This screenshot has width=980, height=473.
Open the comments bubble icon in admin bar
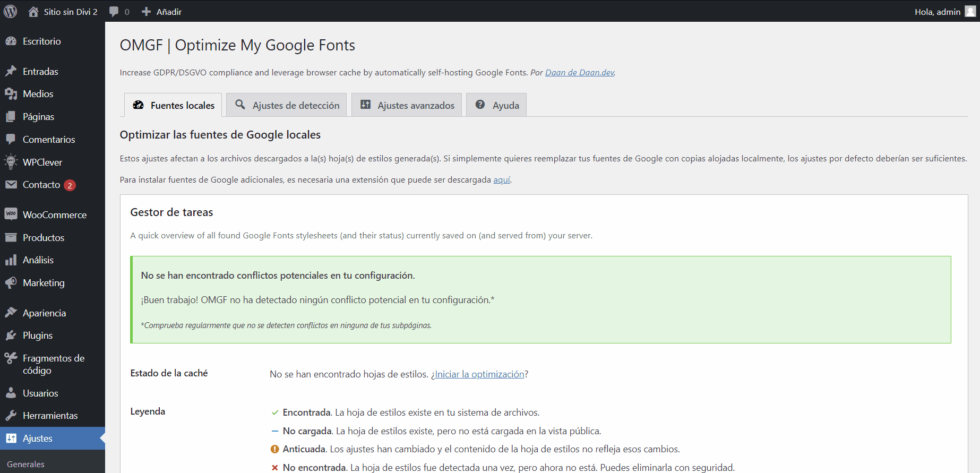tap(114, 12)
